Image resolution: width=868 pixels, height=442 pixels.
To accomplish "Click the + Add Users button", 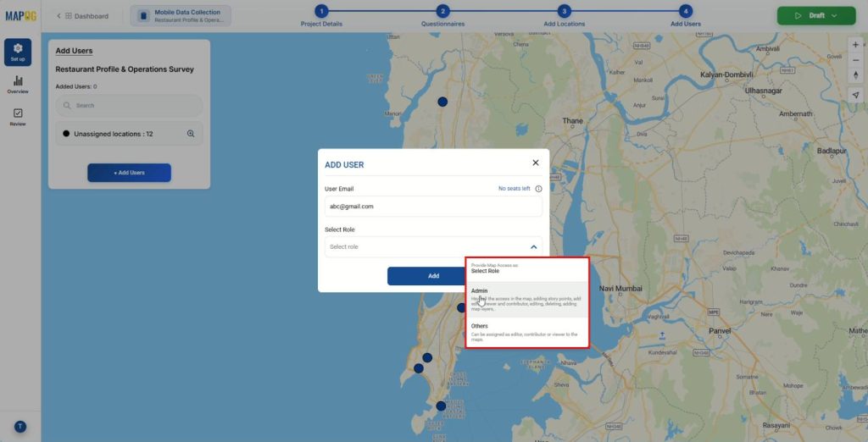I will pyautogui.click(x=129, y=173).
